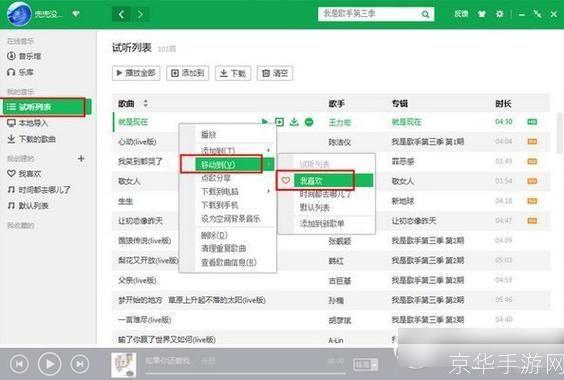Click the 添加到 toolbar button
Screen dimensions: 564x380
(x=187, y=73)
